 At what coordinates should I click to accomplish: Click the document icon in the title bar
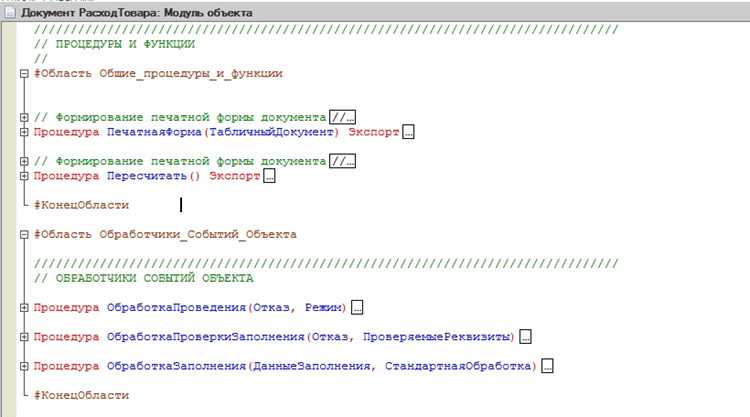click(x=10, y=12)
